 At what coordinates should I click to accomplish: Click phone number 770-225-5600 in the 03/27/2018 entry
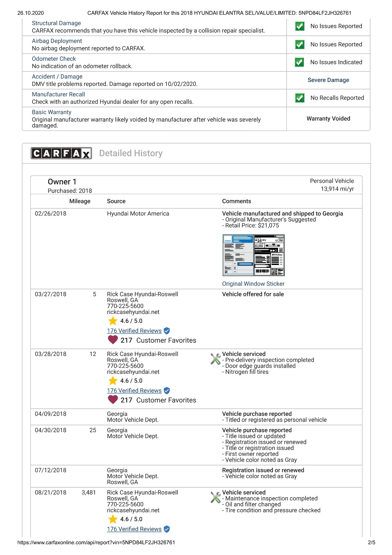(x=125, y=306)
